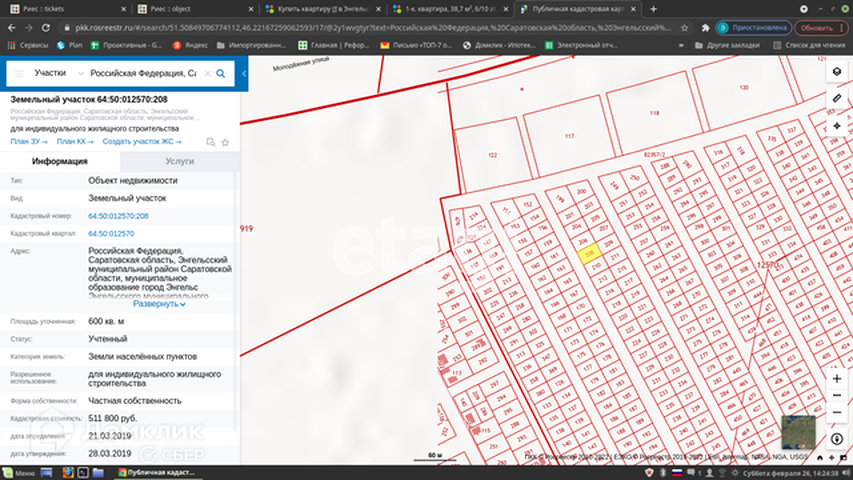The height and width of the screenshot is (480, 853).
Task: Click the Обновить browser update button
Action: [x=820, y=28]
